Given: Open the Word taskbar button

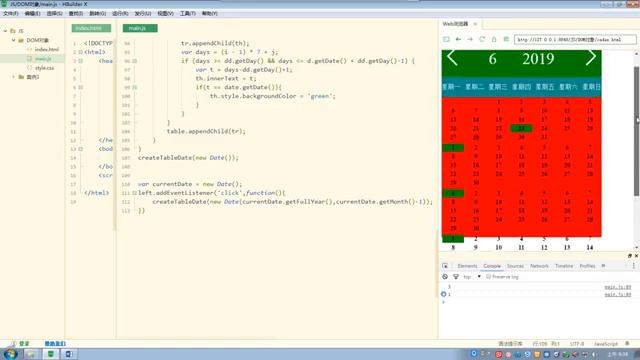Looking at the screenshot, I should tap(69, 354).
